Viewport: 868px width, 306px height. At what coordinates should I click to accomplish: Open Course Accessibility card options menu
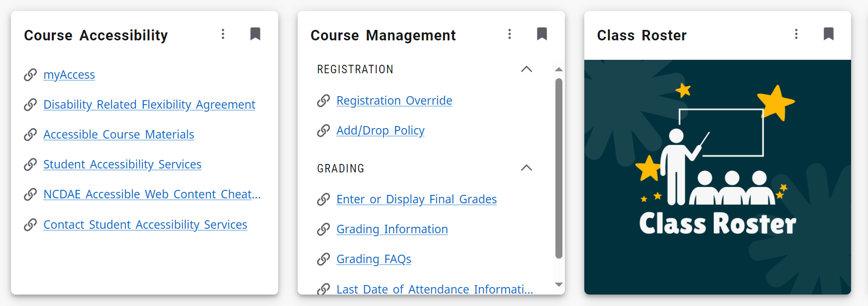click(x=223, y=34)
